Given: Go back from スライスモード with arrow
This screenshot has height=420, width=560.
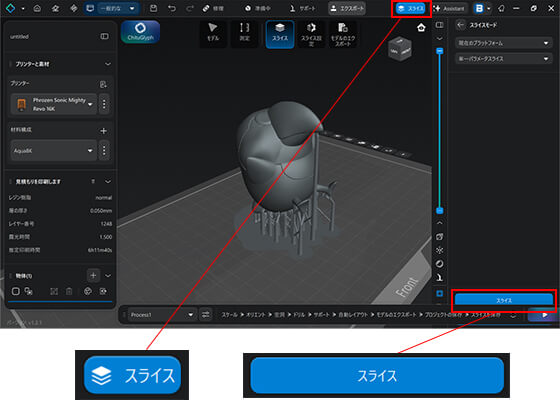Looking at the screenshot, I should 460,25.
